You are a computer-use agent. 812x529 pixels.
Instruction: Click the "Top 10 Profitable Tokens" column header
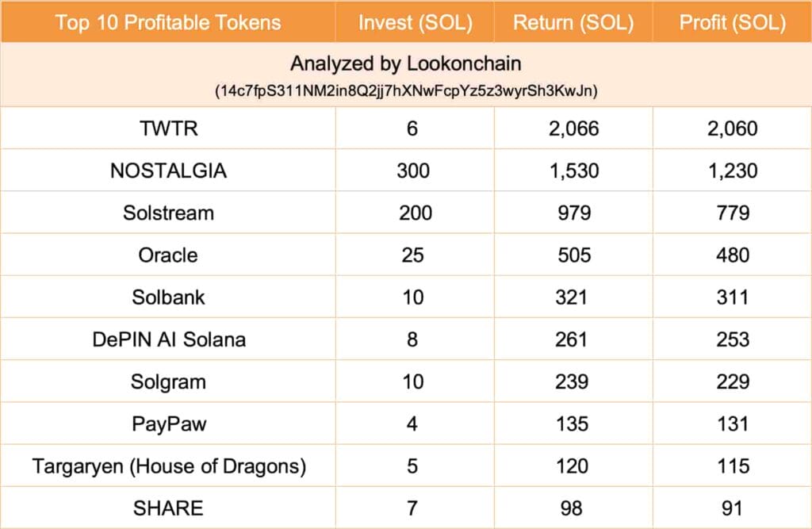[x=168, y=22]
